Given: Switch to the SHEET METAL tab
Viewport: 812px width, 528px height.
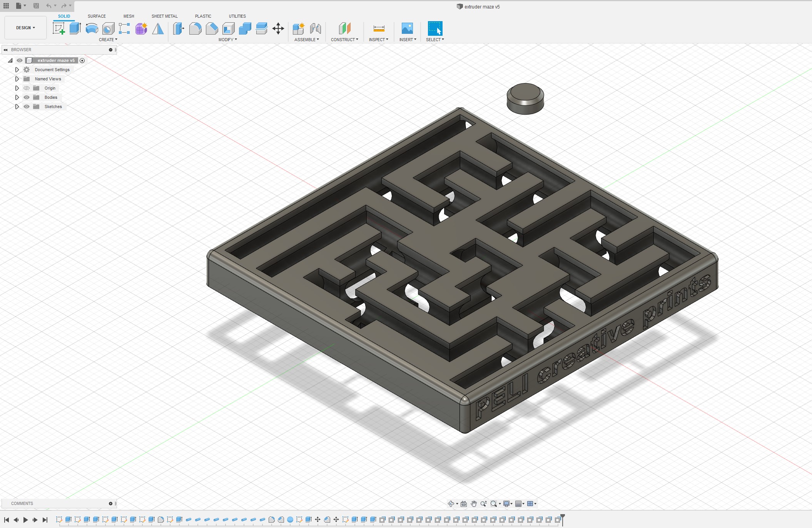Looking at the screenshot, I should coord(164,16).
